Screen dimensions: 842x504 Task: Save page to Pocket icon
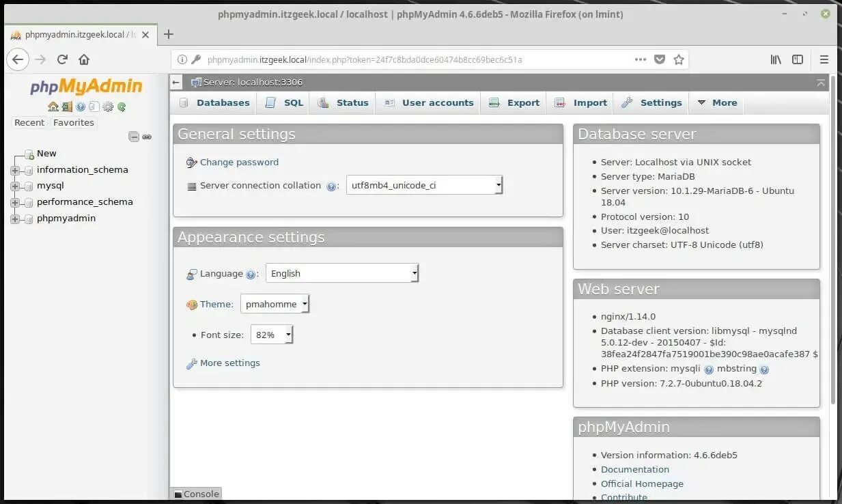click(x=660, y=59)
